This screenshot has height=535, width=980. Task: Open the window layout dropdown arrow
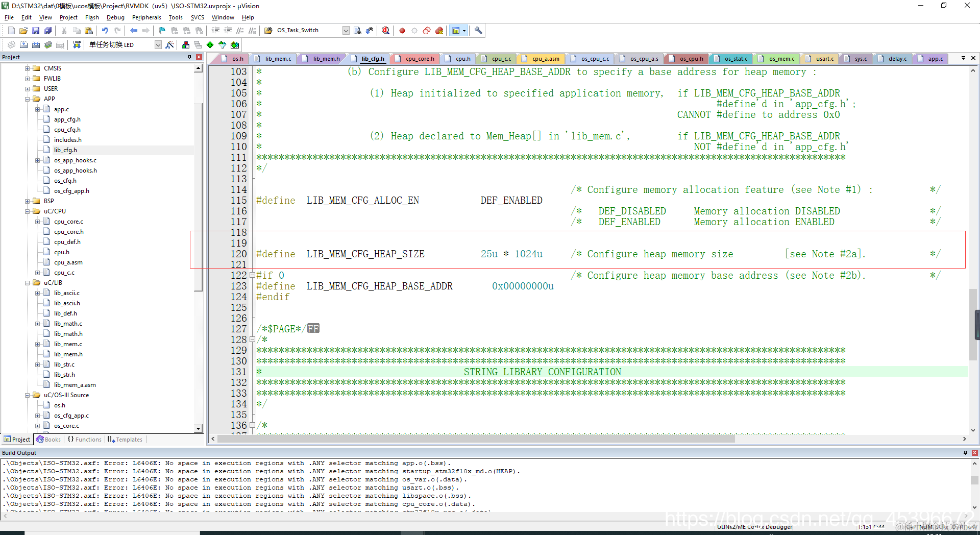tap(464, 31)
